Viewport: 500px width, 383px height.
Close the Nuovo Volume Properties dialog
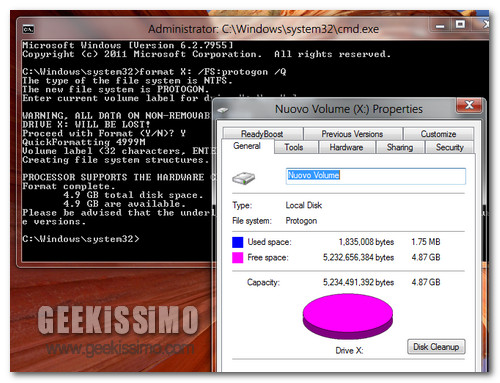(469, 105)
